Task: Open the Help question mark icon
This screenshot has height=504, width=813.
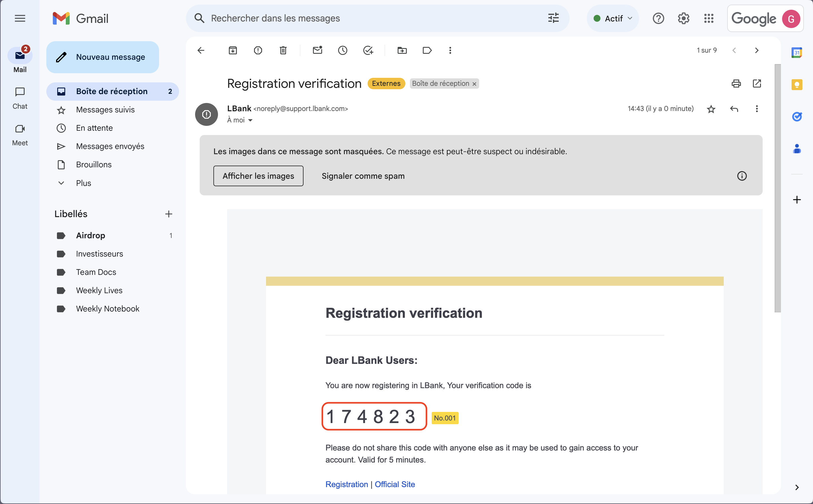Action: click(x=658, y=18)
